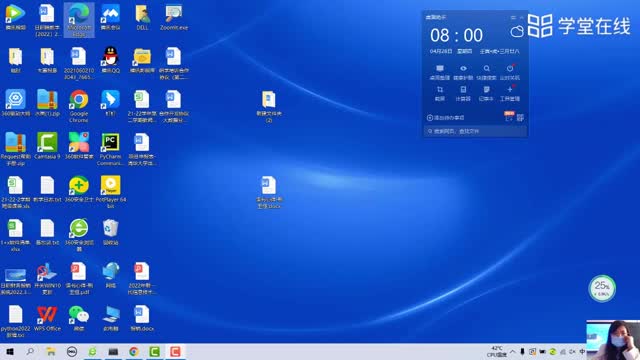The image size is (640, 360).
Task: Toggle the Chinese input method indicator 中
Action: [582, 351]
